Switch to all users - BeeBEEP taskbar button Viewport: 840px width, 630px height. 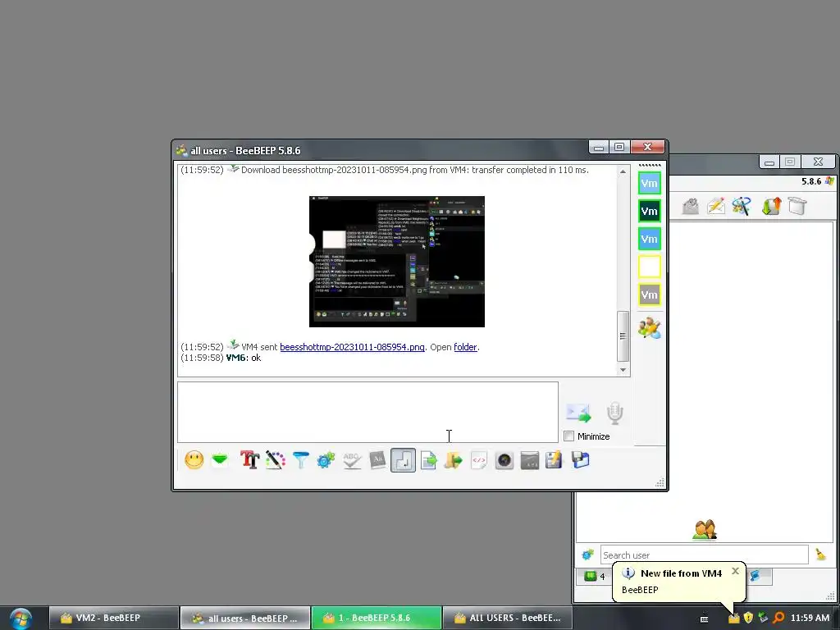pyautogui.click(x=244, y=618)
